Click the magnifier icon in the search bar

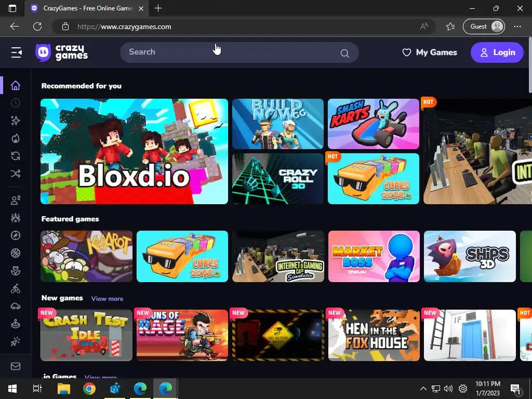pyautogui.click(x=345, y=54)
